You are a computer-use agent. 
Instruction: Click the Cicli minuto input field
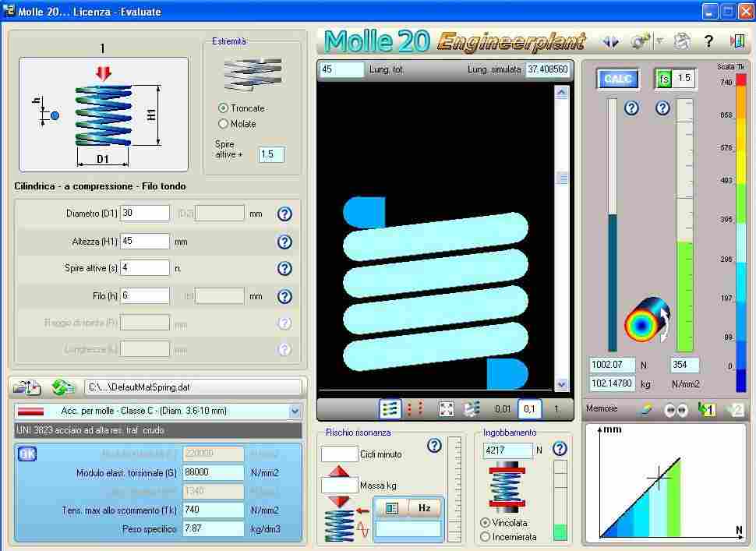(x=339, y=454)
